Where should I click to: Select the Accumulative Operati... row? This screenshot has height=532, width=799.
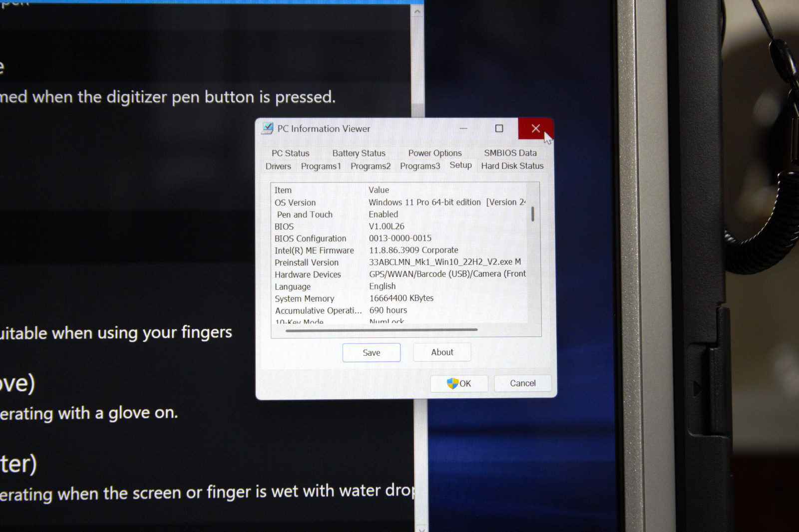(x=399, y=310)
